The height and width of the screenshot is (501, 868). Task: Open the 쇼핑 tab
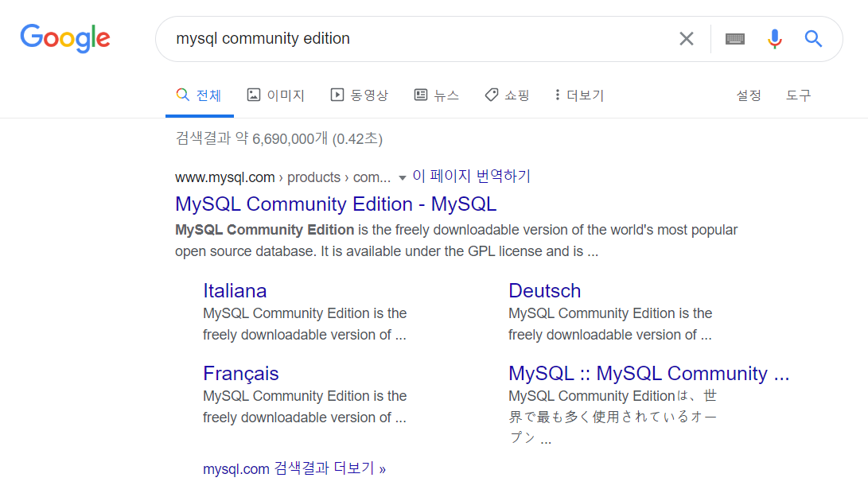click(x=507, y=95)
